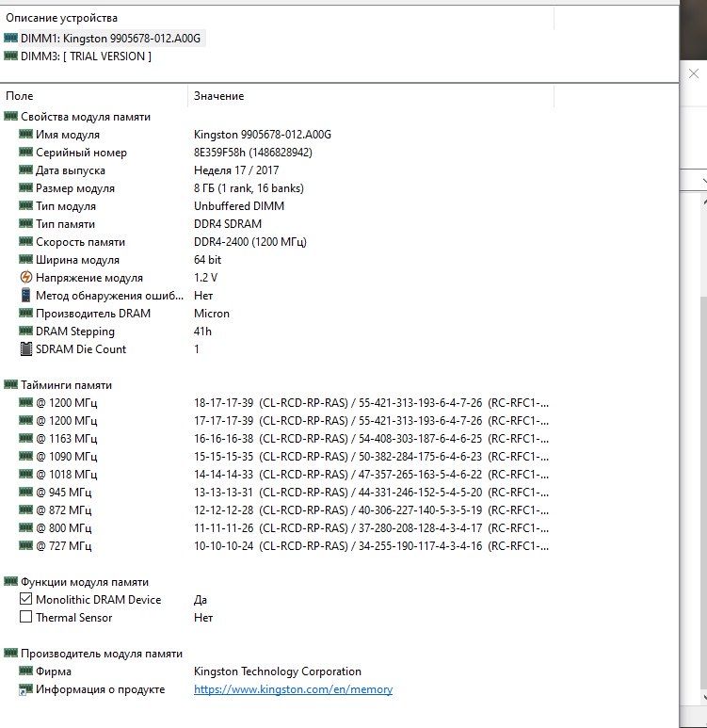Select the serial number value 8E359F58h

pyautogui.click(x=253, y=153)
